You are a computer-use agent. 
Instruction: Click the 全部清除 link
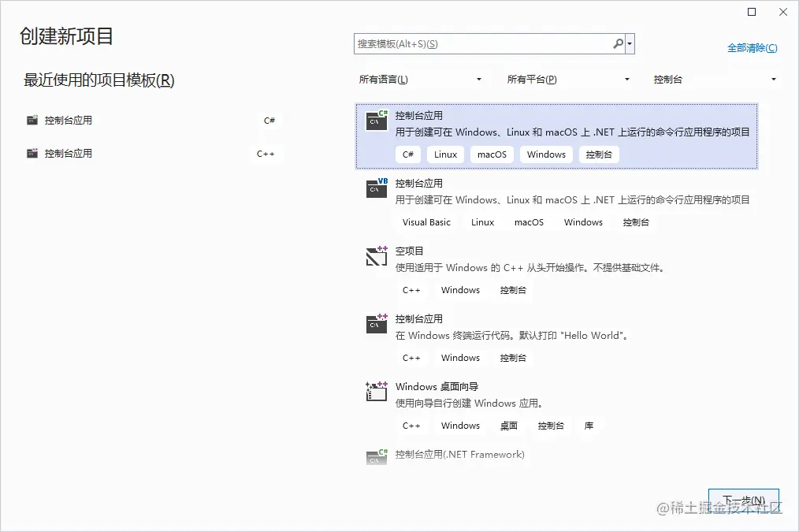pos(752,47)
